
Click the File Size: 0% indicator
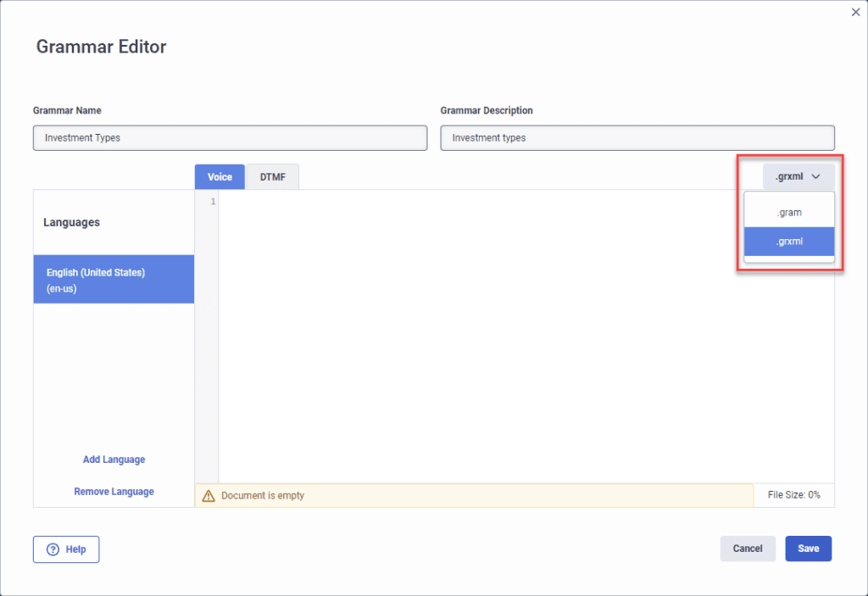coord(793,495)
